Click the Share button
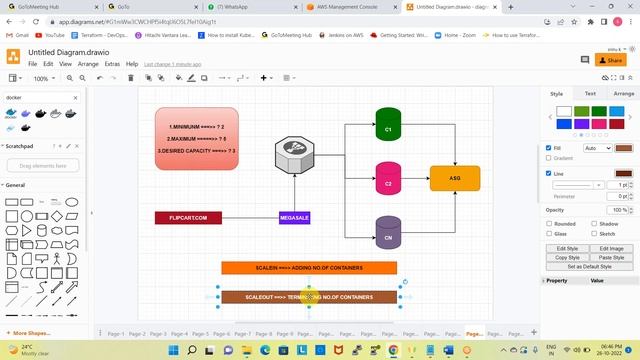 point(611,60)
